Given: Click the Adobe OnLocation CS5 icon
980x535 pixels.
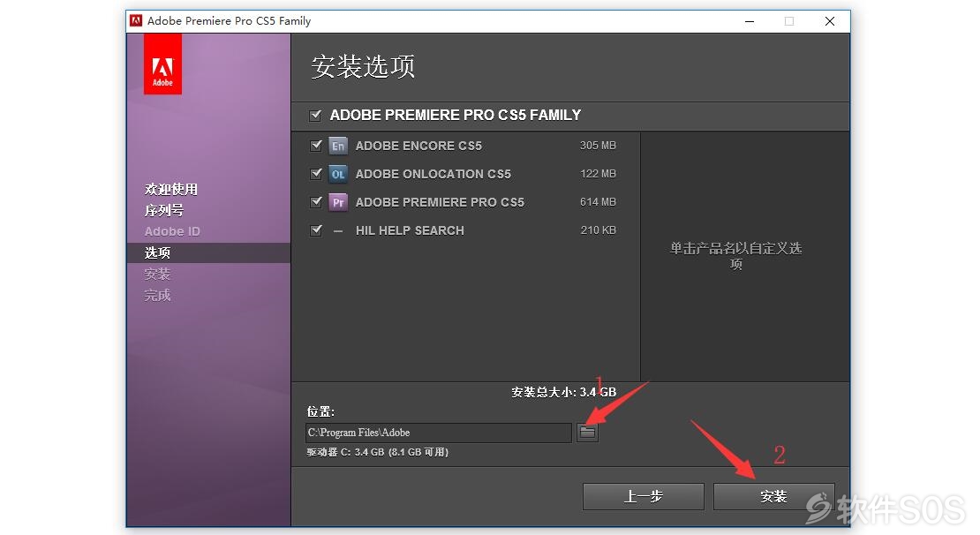Looking at the screenshot, I should tap(337, 174).
